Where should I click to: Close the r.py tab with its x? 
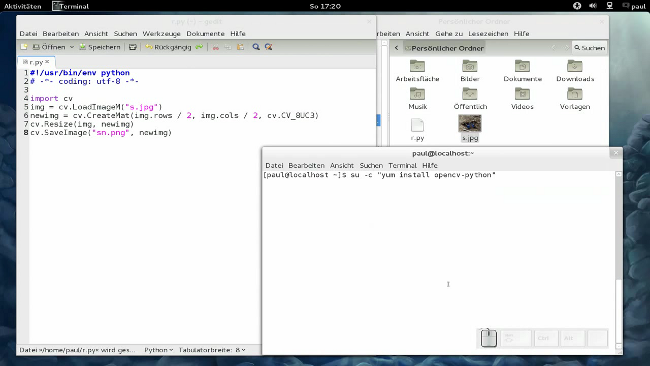coord(47,62)
